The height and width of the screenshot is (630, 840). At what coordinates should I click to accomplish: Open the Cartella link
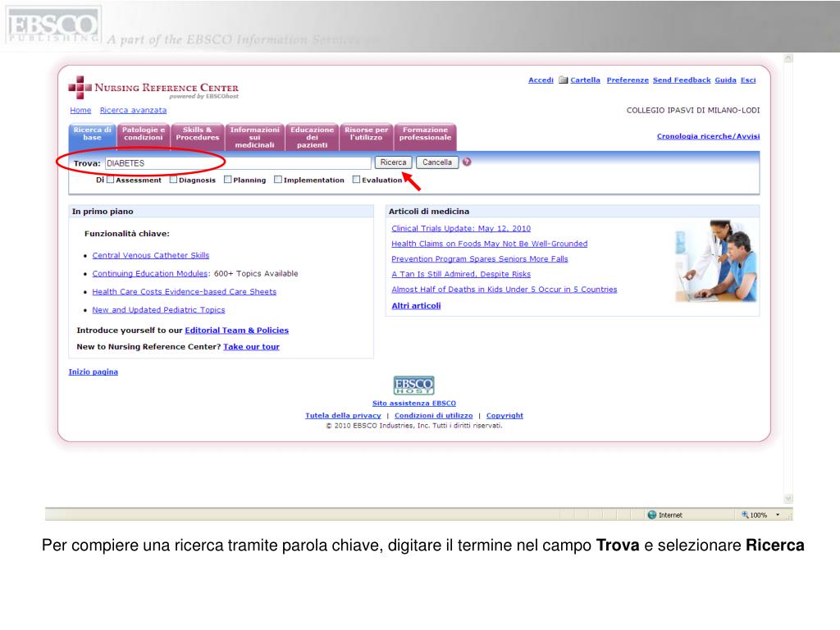pos(585,80)
